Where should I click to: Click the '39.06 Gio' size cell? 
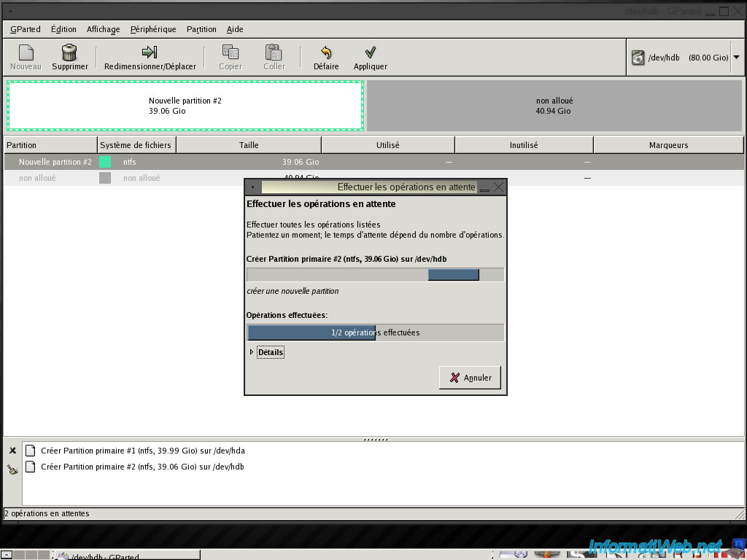(x=301, y=162)
